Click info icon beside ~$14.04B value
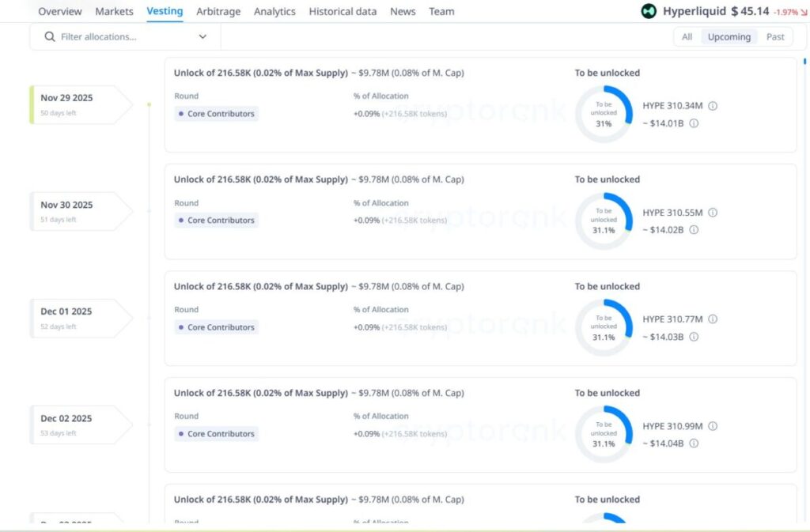Viewport: 810px width, 532px height. [x=694, y=443]
